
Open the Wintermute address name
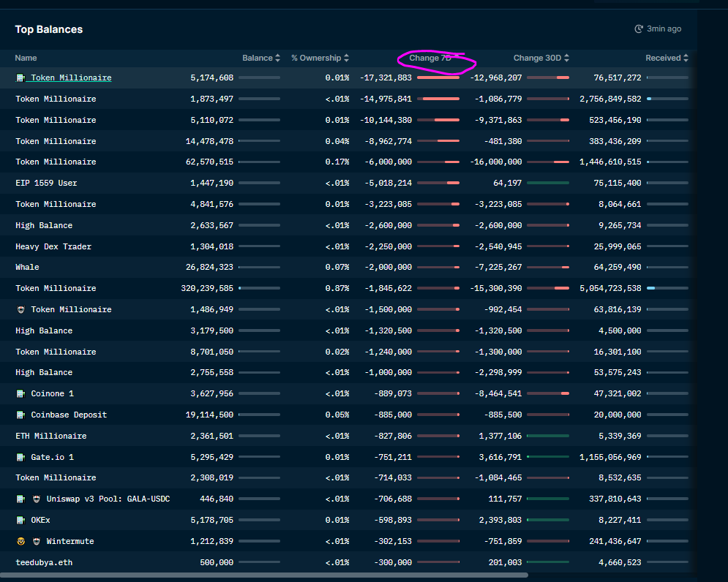[x=70, y=541]
